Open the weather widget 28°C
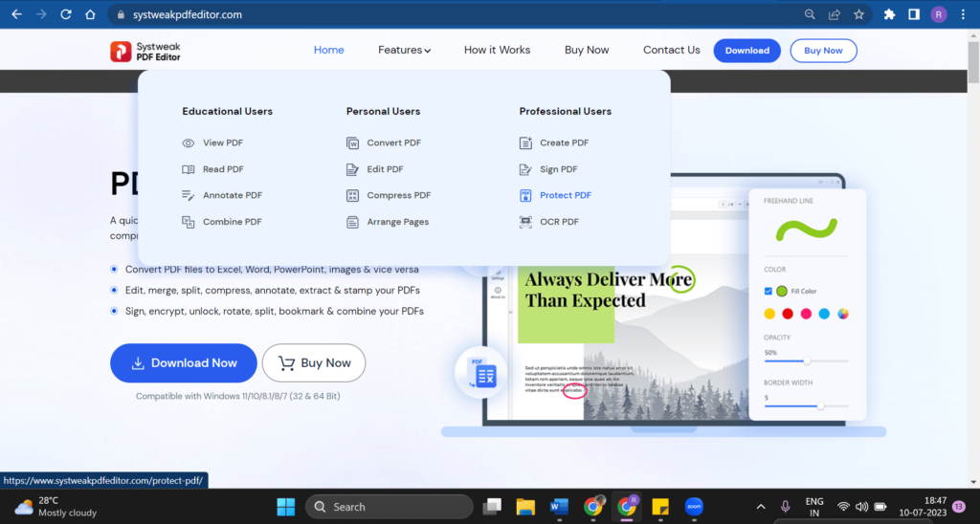The image size is (980, 524). 56,507
